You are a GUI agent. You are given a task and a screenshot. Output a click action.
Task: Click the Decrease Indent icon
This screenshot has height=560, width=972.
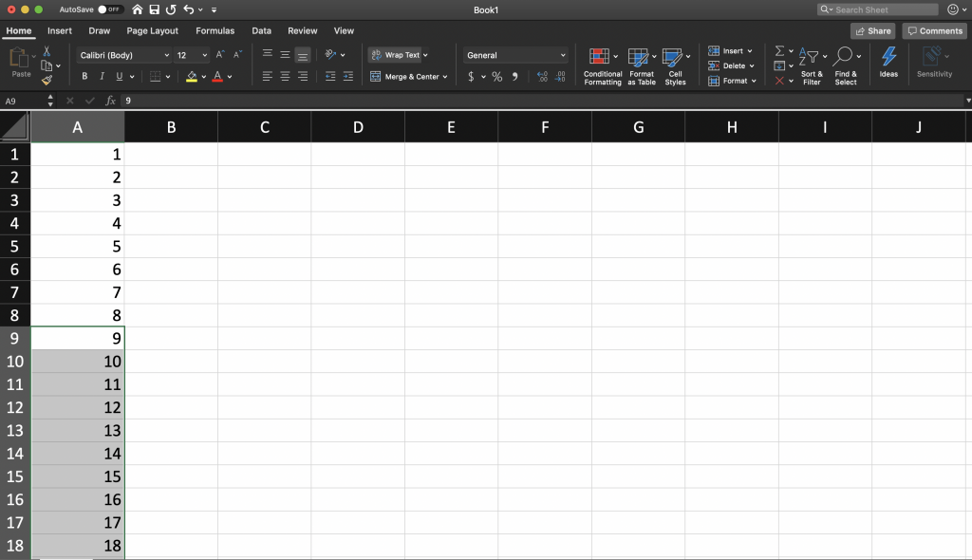point(330,76)
